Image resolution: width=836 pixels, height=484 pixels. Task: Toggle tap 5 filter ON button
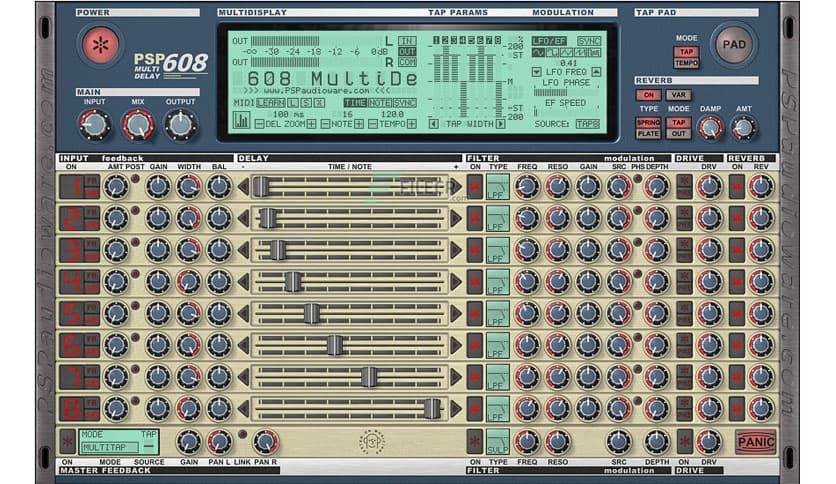pos(475,314)
